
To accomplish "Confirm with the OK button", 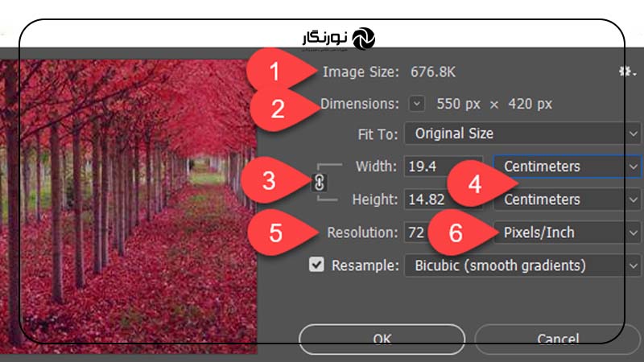I will coord(382,339).
